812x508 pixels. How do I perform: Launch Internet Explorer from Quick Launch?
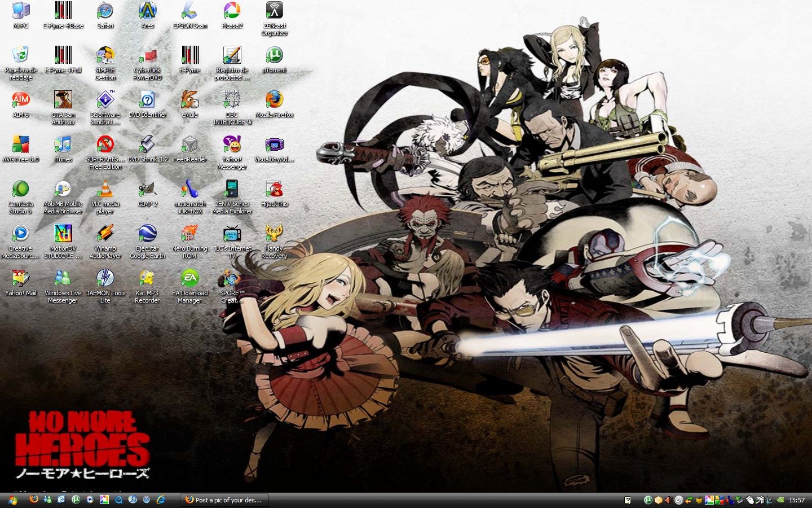click(x=161, y=500)
